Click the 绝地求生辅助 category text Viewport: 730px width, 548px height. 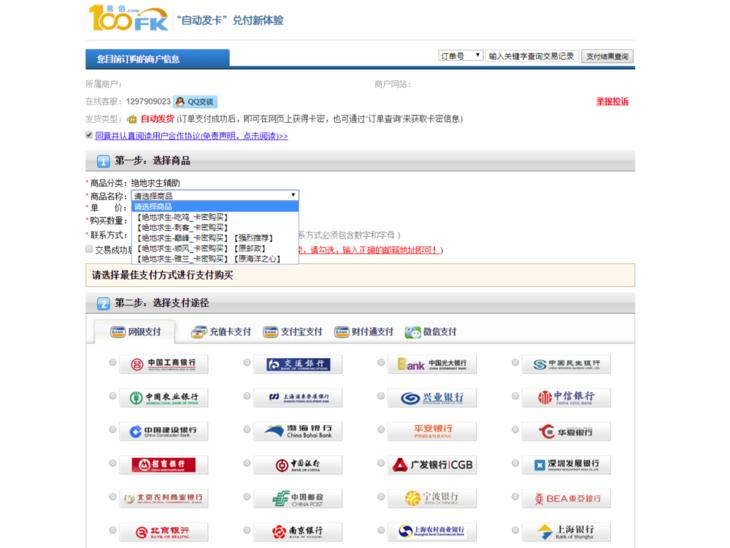point(155,183)
